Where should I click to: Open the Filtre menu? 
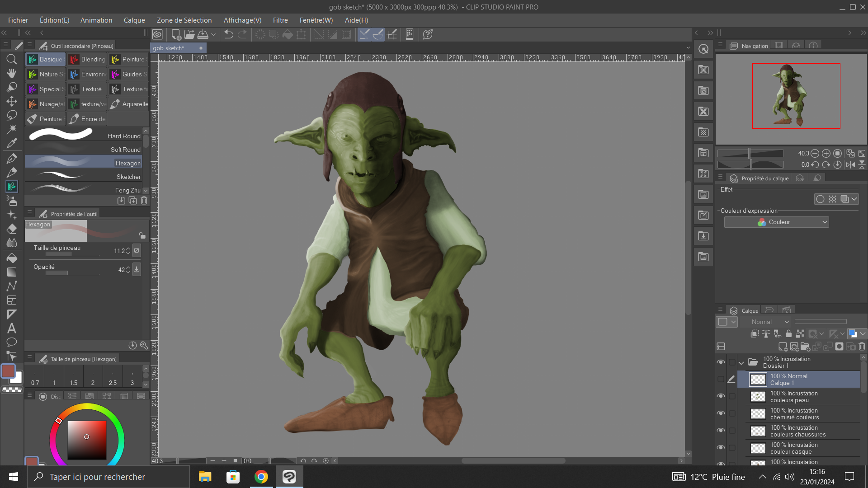pyautogui.click(x=280, y=20)
